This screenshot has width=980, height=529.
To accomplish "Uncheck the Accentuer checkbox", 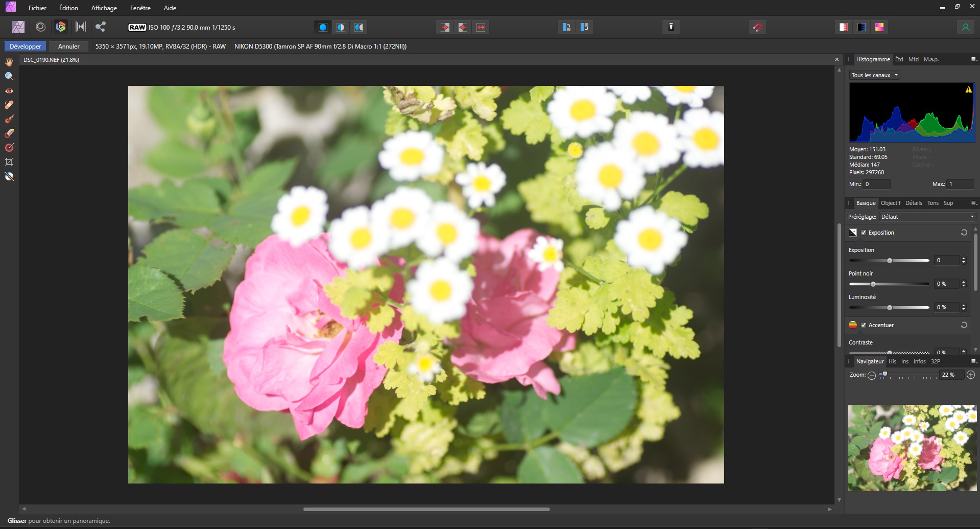I will pos(864,325).
